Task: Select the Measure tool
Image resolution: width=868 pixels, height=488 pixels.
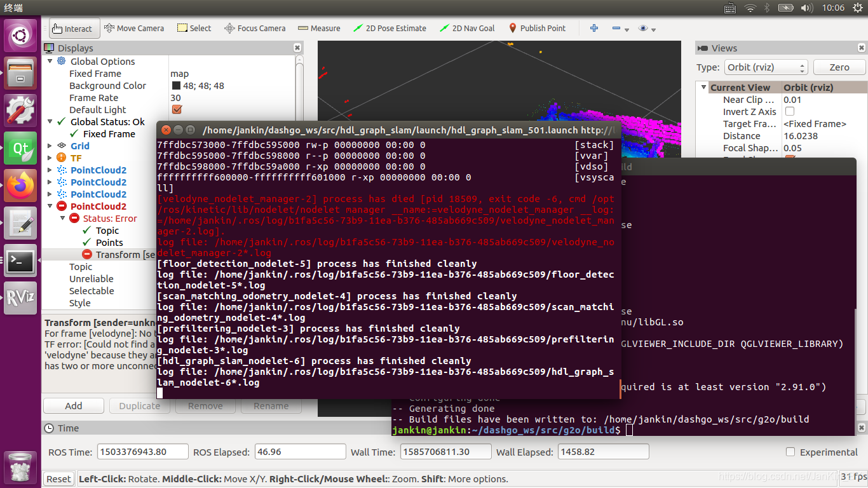Action: coord(319,28)
